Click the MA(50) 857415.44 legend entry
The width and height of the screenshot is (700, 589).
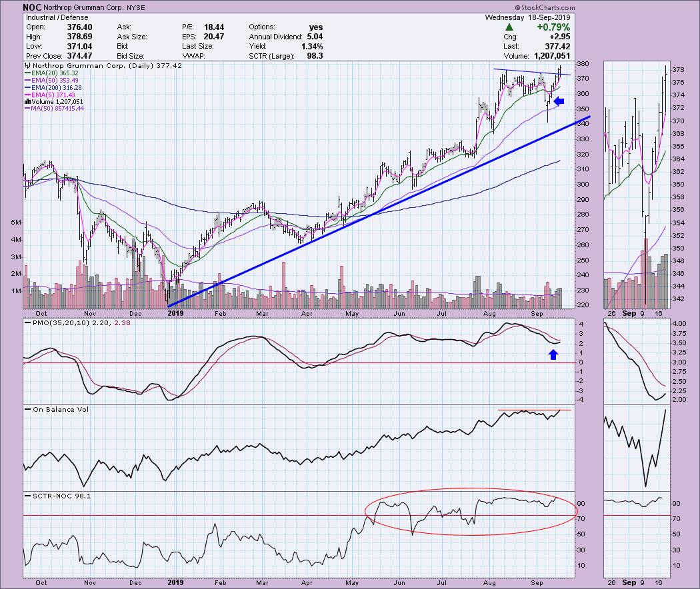(x=54, y=109)
